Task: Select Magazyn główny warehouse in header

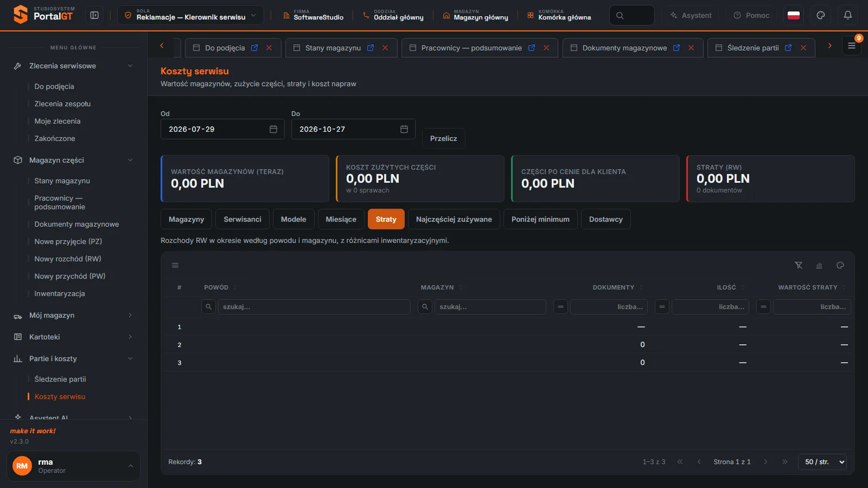Action: 476,15
